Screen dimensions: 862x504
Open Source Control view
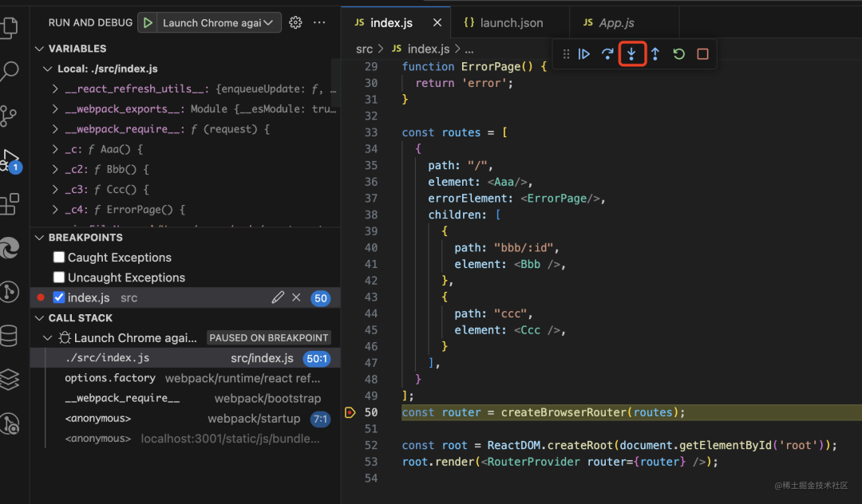[9, 116]
